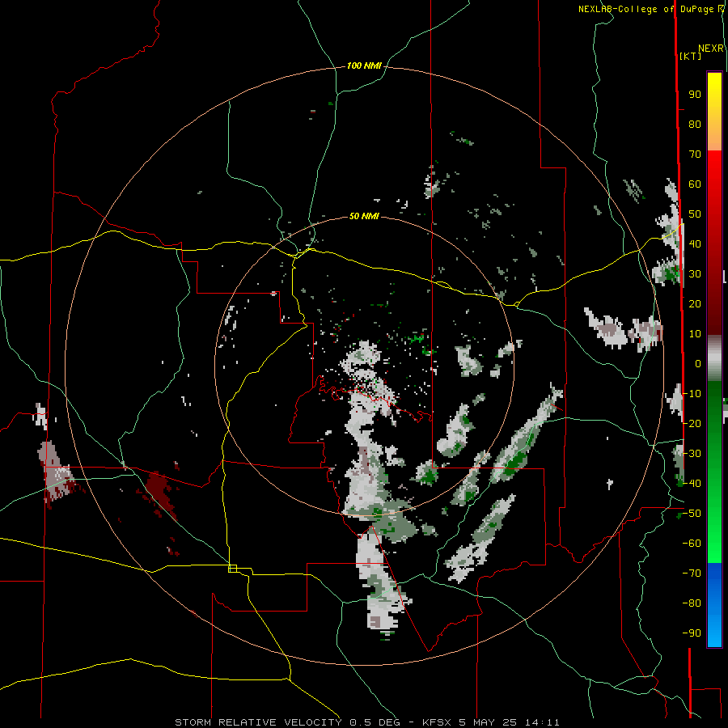Click the "20" value on the velocity scale
The image size is (728, 728).
click(x=695, y=304)
